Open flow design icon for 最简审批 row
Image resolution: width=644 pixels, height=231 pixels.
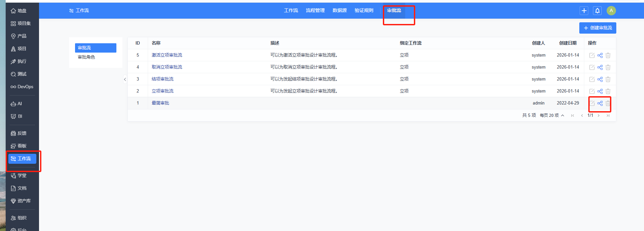(x=600, y=103)
